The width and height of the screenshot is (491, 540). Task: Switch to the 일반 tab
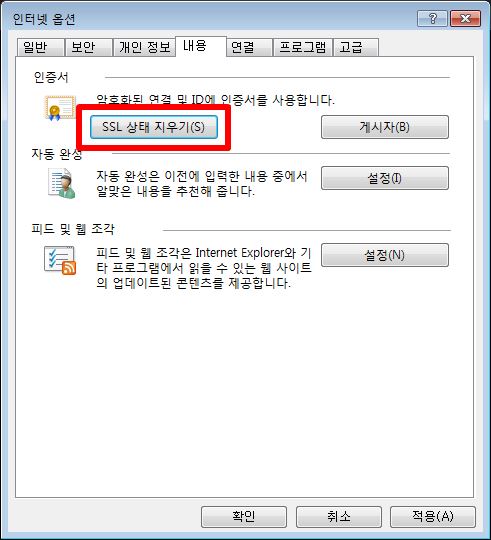click(41, 48)
